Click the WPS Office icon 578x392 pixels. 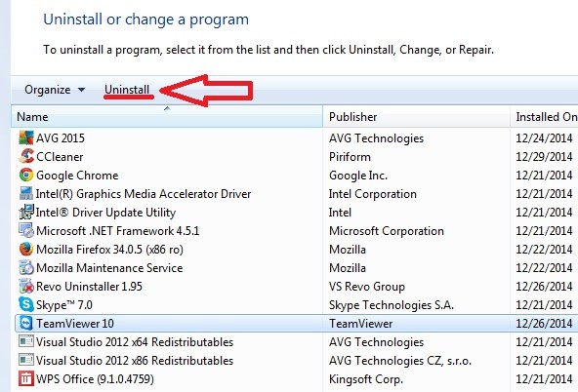pyautogui.click(x=26, y=378)
